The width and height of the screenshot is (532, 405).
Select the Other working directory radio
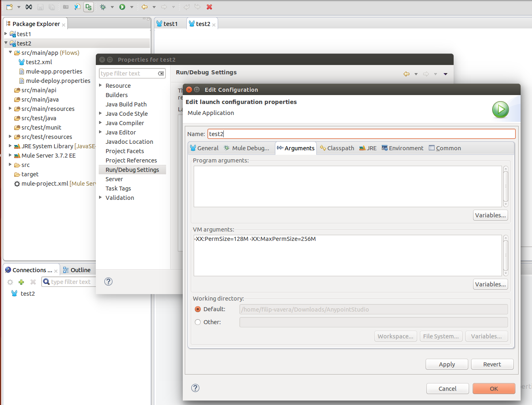click(x=198, y=322)
